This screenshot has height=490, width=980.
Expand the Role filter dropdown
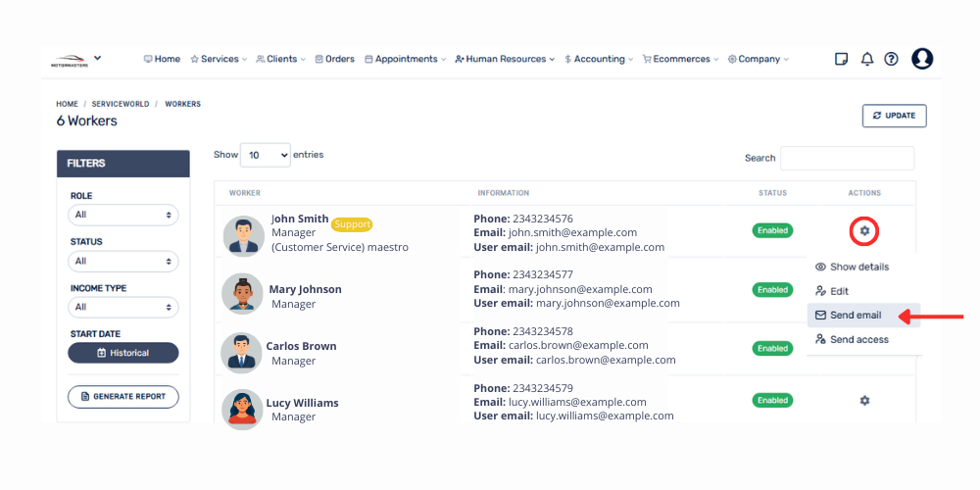tap(122, 215)
